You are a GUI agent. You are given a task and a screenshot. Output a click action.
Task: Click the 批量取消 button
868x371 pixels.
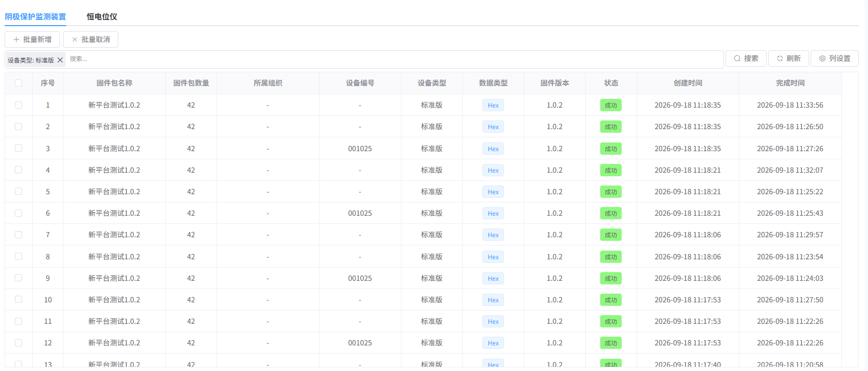coord(91,39)
